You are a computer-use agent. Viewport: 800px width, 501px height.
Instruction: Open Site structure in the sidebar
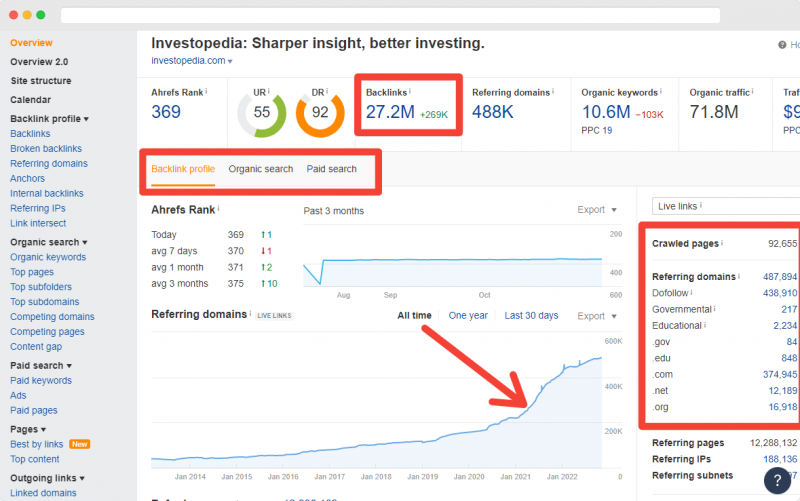(x=41, y=81)
